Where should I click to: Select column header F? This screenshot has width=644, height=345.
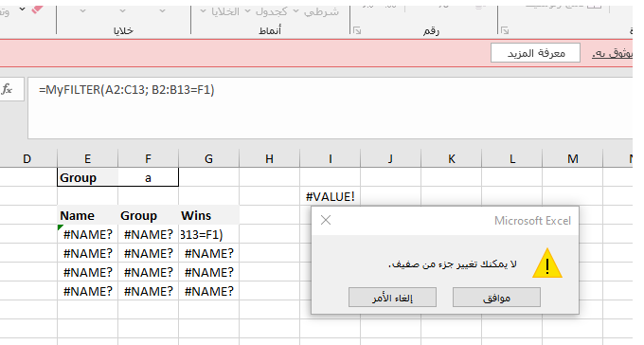[148, 158]
